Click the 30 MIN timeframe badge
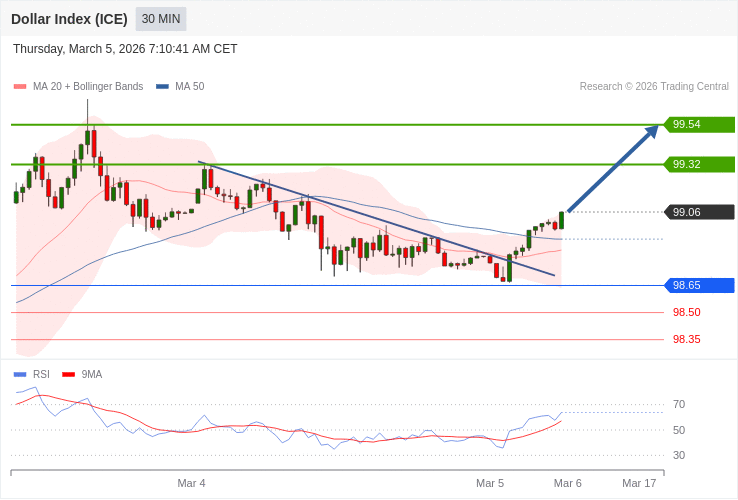This screenshot has height=500, width=738. pyautogui.click(x=161, y=19)
